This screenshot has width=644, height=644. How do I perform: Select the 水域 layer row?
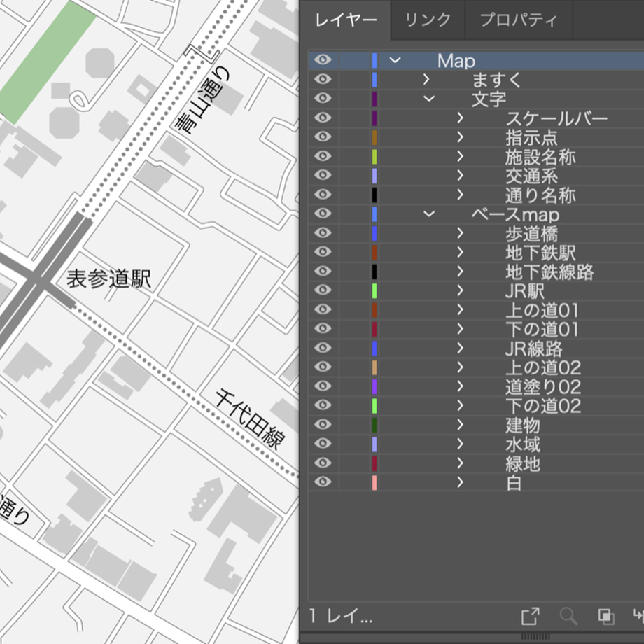click(477, 444)
